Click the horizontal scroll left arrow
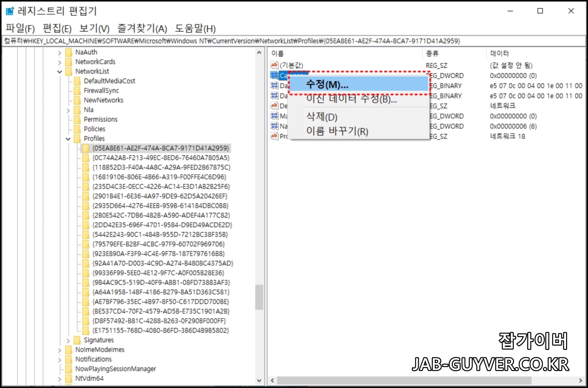This screenshot has height=388, width=588. tap(272, 380)
